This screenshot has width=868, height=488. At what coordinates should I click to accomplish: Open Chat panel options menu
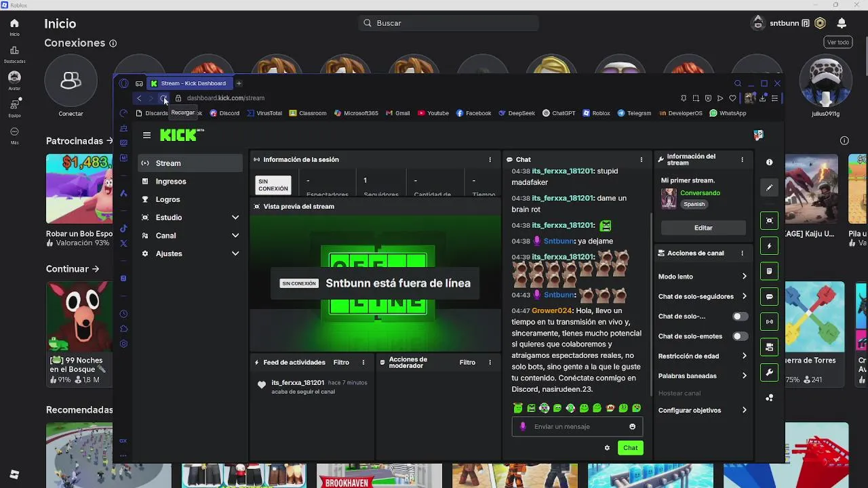(x=641, y=159)
